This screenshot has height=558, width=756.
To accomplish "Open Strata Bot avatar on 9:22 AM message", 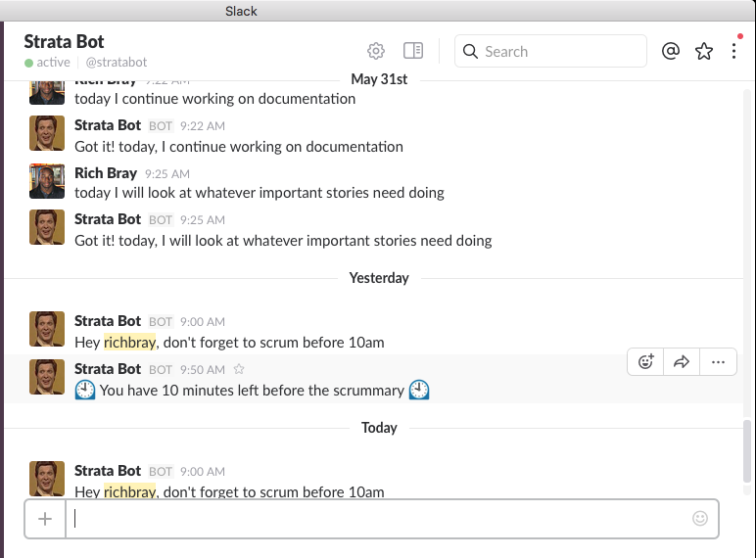I will (47, 133).
